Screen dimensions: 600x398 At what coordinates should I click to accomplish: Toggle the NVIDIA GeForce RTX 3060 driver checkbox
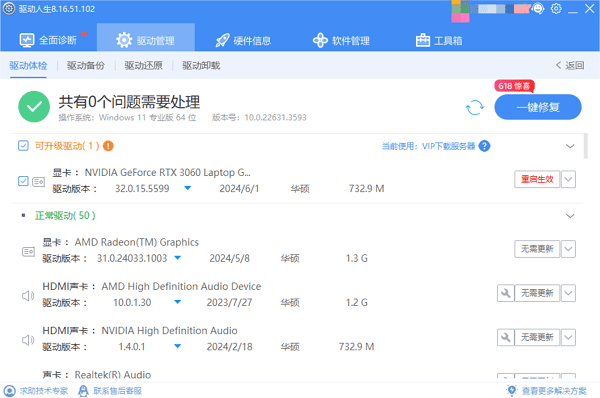23,181
